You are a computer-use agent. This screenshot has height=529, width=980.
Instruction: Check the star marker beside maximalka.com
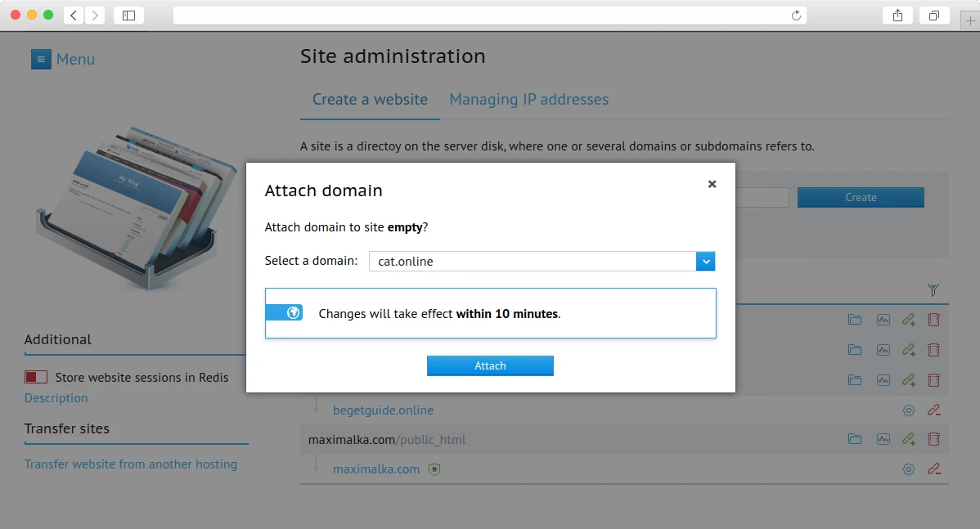click(434, 468)
